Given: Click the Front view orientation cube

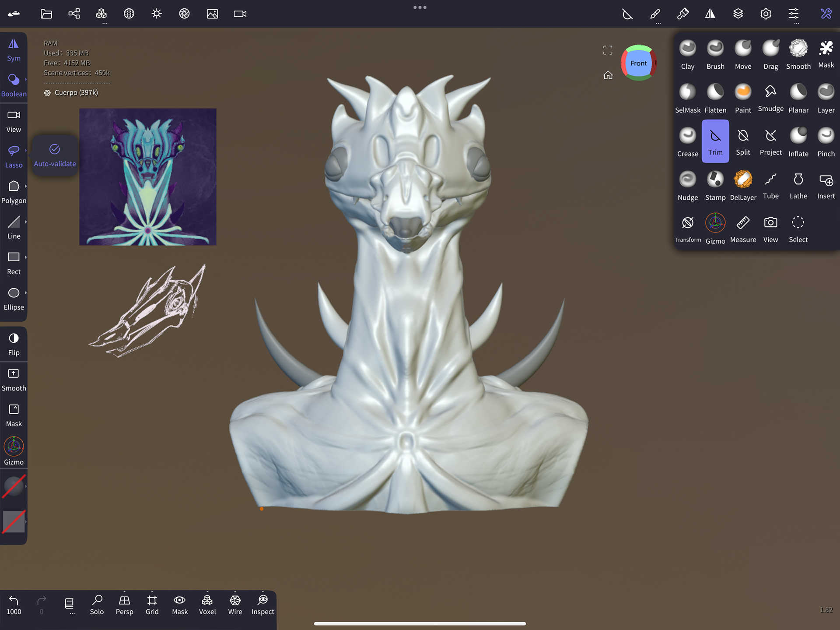Looking at the screenshot, I should pyautogui.click(x=638, y=63).
